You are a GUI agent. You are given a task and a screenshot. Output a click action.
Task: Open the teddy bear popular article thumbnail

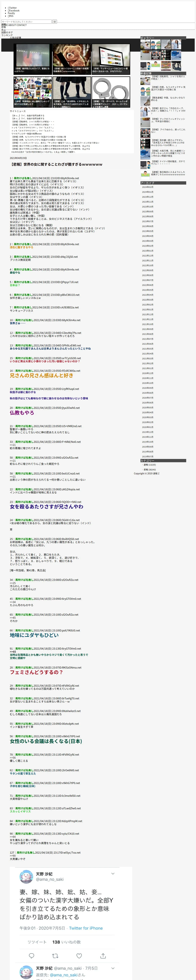pyautogui.click(x=72, y=59)
